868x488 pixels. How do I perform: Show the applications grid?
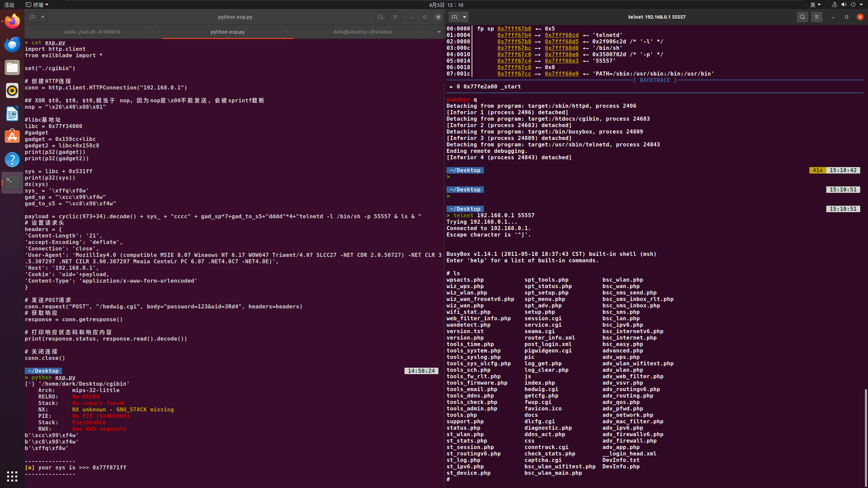pos(12,476)
